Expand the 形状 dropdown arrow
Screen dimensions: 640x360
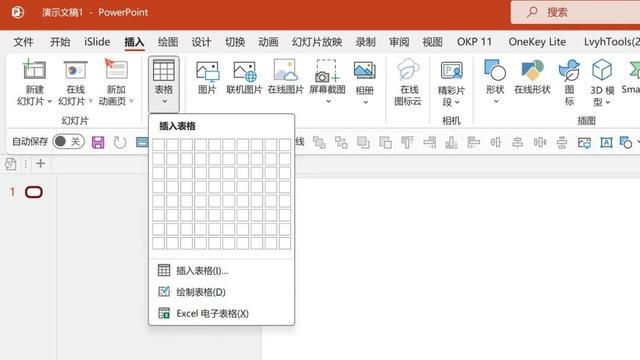pyautogui.click(x=496, y=101)
